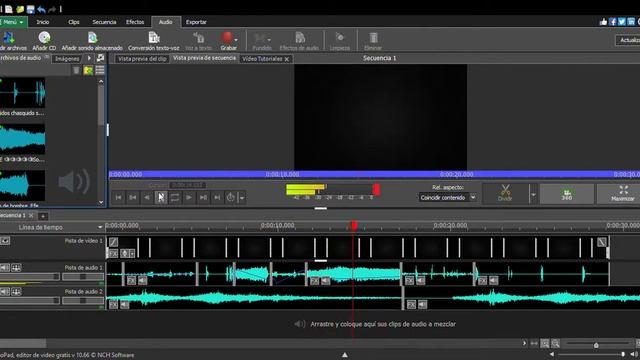
Task: Click the save disk icon in title bar
Action: pyautogui.click(x=31, y=9)
